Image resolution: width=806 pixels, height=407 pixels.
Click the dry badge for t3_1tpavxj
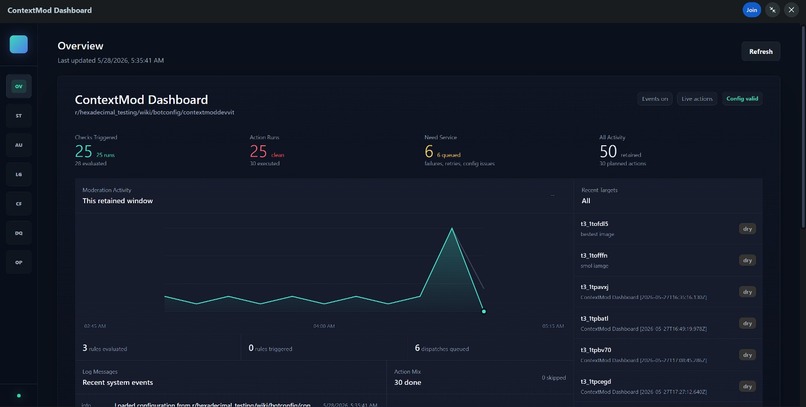pyautogui.click(x=747, y=292)
